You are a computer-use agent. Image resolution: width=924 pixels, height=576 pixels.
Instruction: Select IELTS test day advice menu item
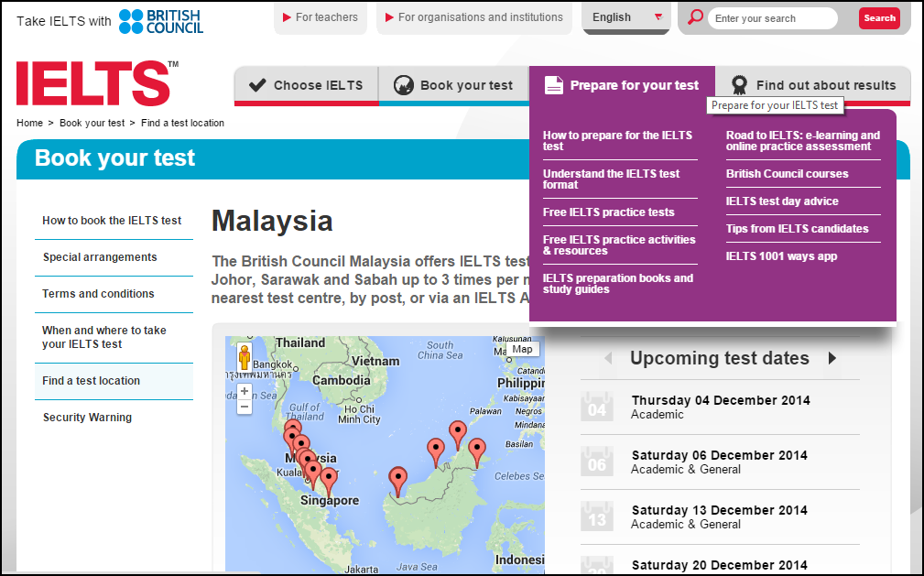pos(782,201)
